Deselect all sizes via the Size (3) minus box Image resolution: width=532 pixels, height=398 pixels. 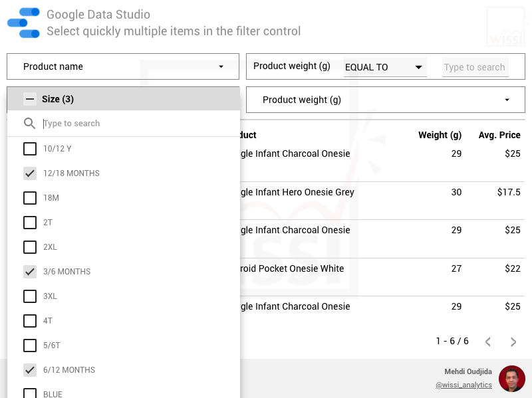(x=30, y=99)
